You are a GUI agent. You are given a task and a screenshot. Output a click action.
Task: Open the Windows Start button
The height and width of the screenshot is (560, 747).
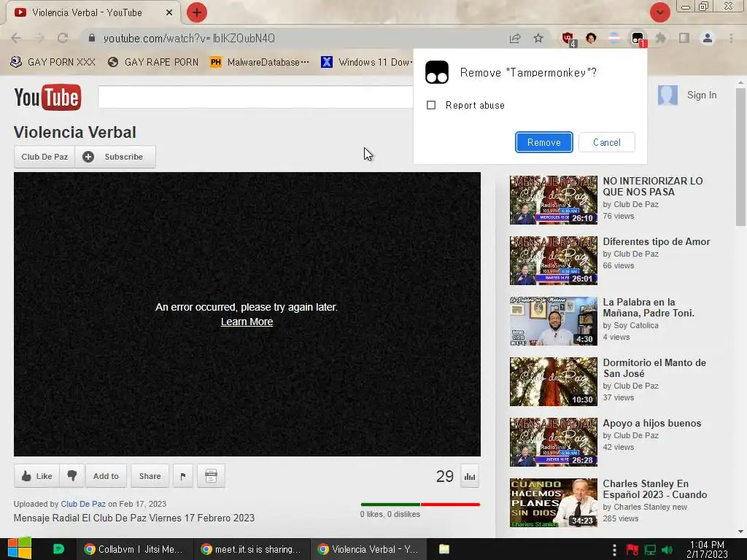tap(19, 549)
